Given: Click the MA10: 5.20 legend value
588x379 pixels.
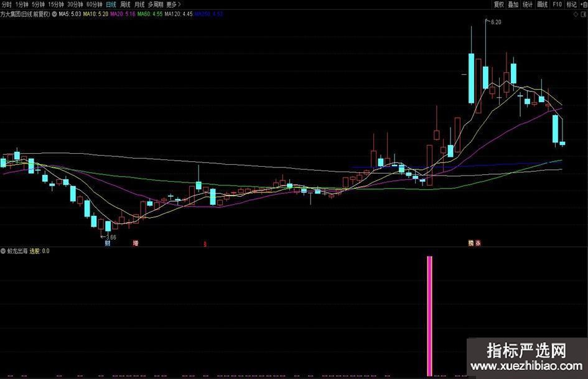Looking at the screenshot, I should pyautogui.click(x=95, y=14).
